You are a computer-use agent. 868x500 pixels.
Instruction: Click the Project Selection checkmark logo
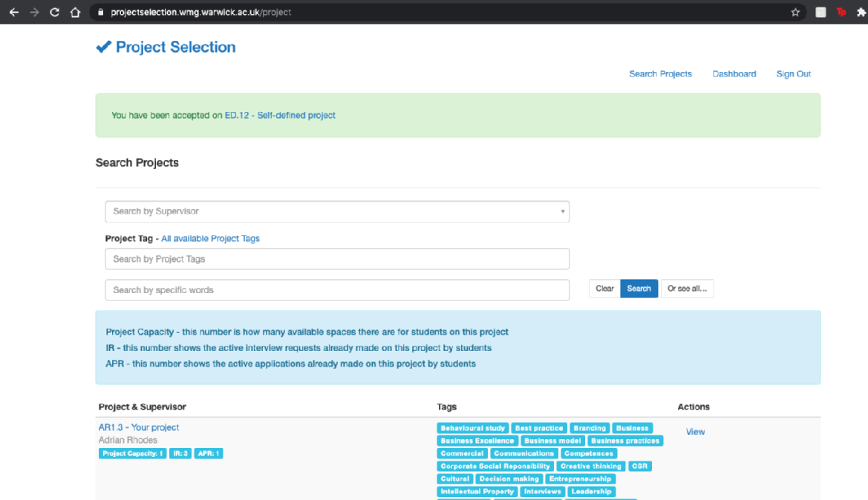pos(103,47)
